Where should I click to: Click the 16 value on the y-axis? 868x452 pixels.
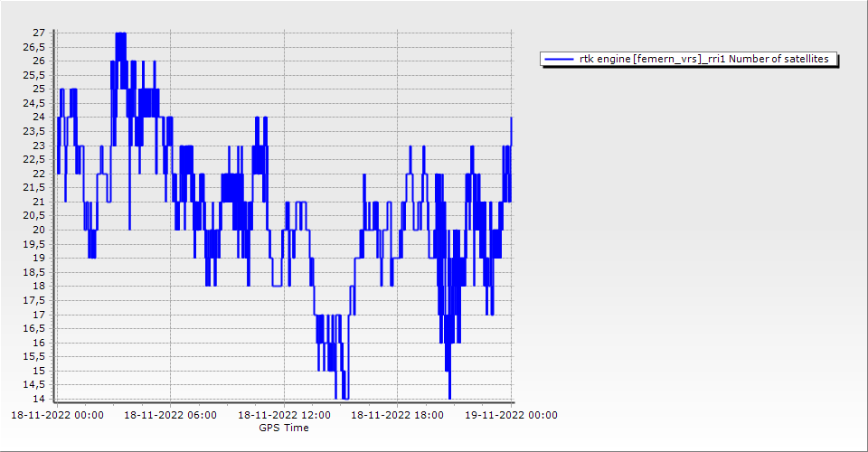coord(39,343)
